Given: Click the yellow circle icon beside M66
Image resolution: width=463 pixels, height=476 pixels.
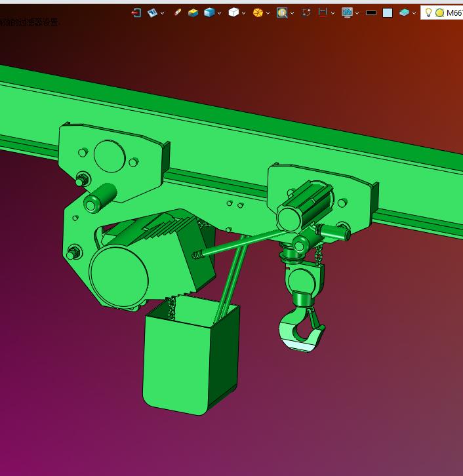Looking at the screenshot, I should [439, 12].
